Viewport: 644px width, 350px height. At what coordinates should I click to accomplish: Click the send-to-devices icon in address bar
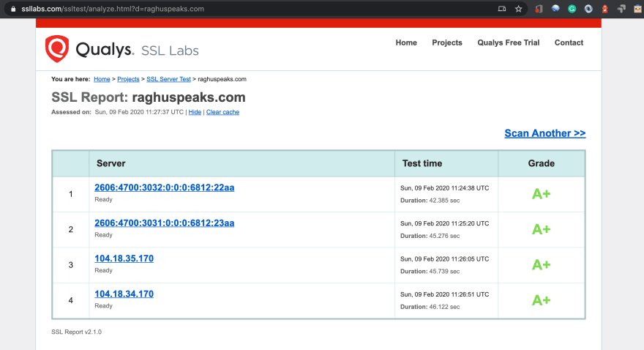coord(501,9)
